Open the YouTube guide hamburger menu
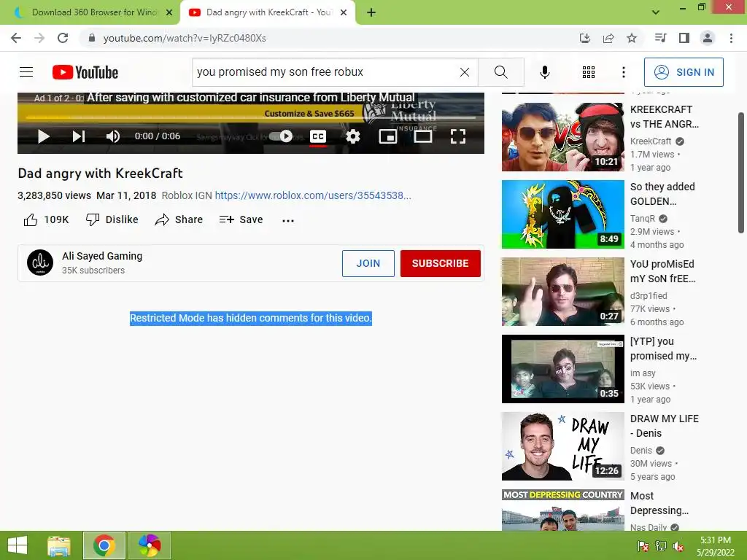This screenshot has height=560, width=747. tap(26, 72)
